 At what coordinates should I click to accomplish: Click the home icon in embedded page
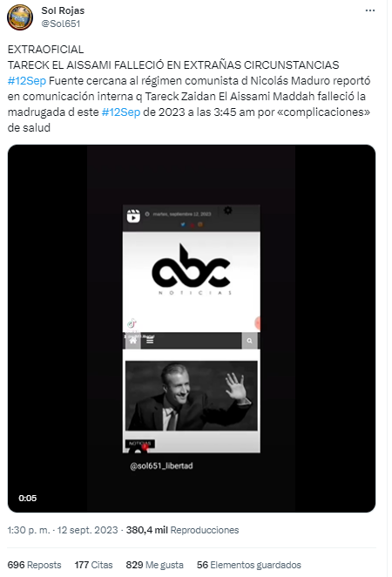tap(133, 341)
